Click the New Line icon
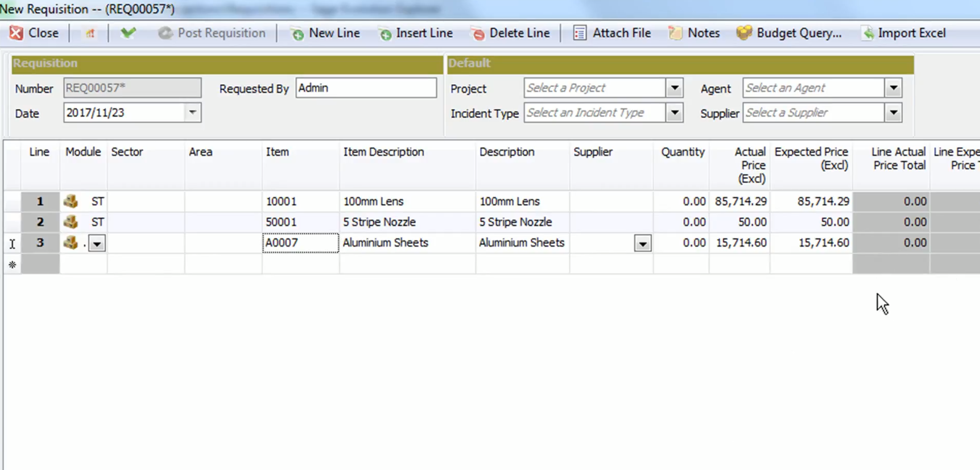This screenshot has height=470, width=980. tap(297, 33)
